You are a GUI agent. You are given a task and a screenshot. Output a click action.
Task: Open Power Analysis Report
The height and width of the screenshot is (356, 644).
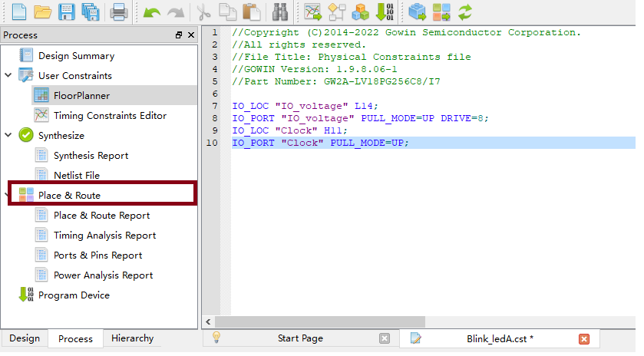(x=103, y=275)
